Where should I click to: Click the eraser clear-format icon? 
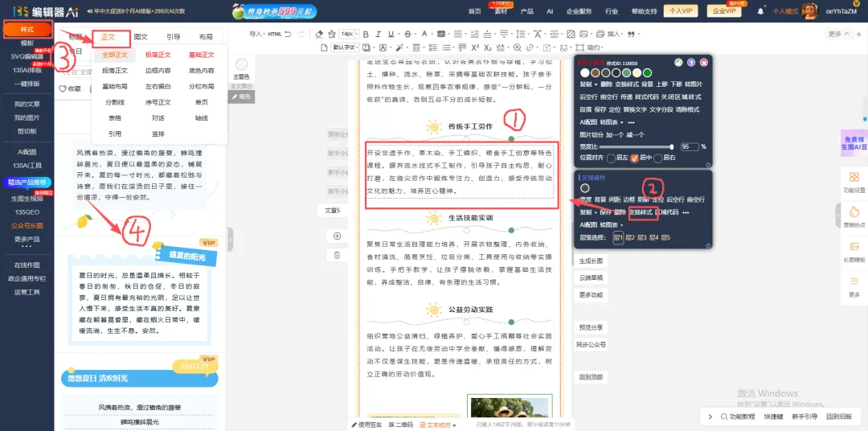pyautogui.click(x=319, y=35)
